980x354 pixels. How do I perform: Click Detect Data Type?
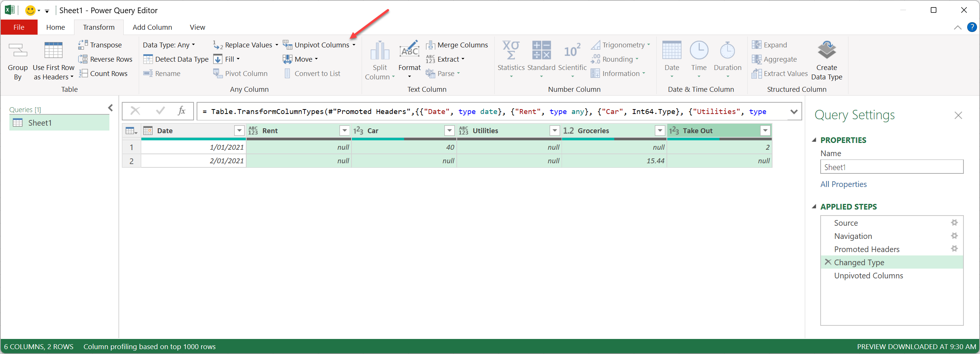(x=176, y=59)
